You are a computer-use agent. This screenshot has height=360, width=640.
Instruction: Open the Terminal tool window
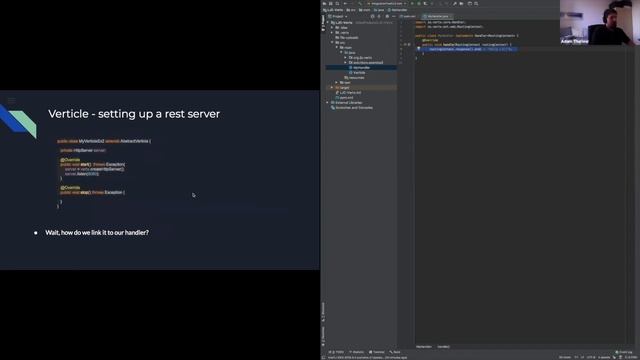pyautogui.click(x=376, y=352)
